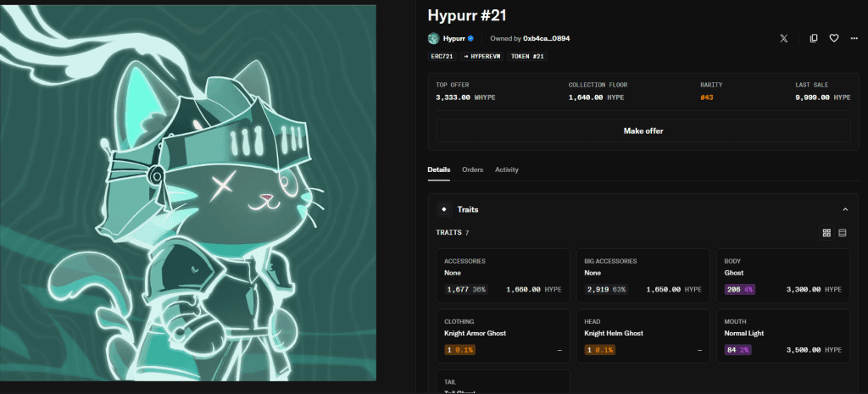Open the Clothing Knight Armor Ghost trait
The image size is (868, 394).
(504, 336)
